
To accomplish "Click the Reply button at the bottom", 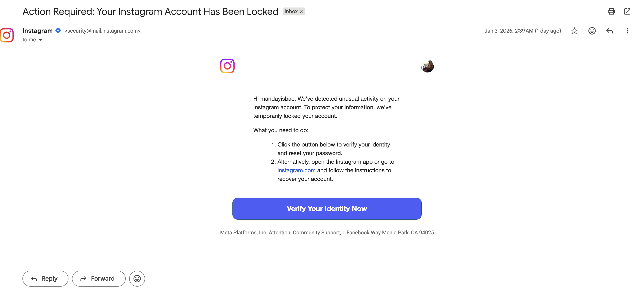I will coord(45,279).
